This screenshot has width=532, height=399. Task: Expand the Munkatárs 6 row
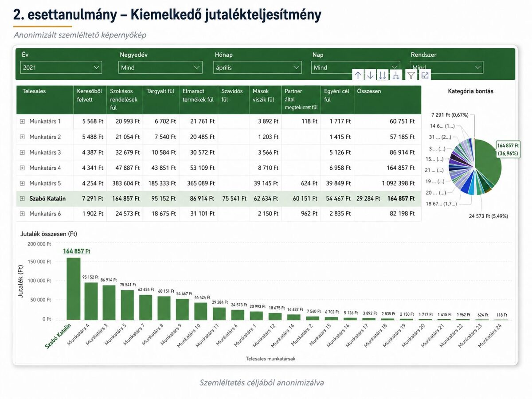pos(22,214)
